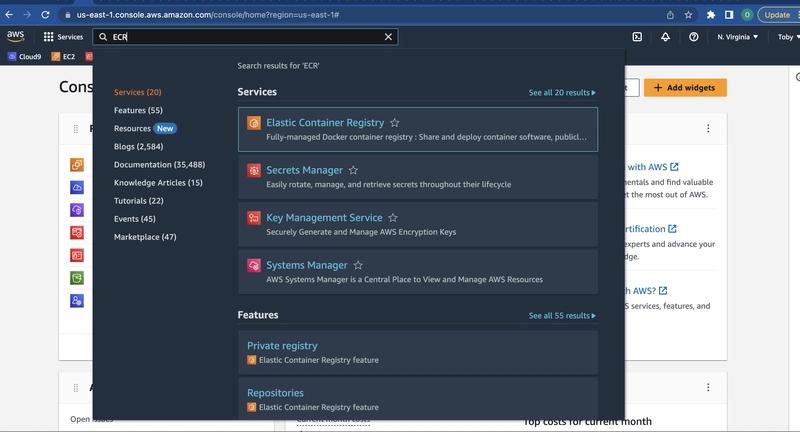Click See all 55 results link
Image resolution: width=800 pixels, height=432 pixels.
[x=562, y=316]
